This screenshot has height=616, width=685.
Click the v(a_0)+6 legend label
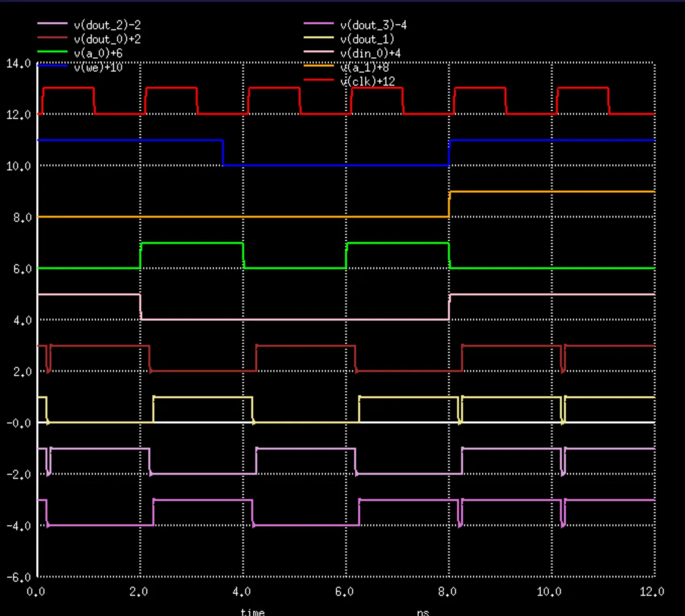click(98, 53)
